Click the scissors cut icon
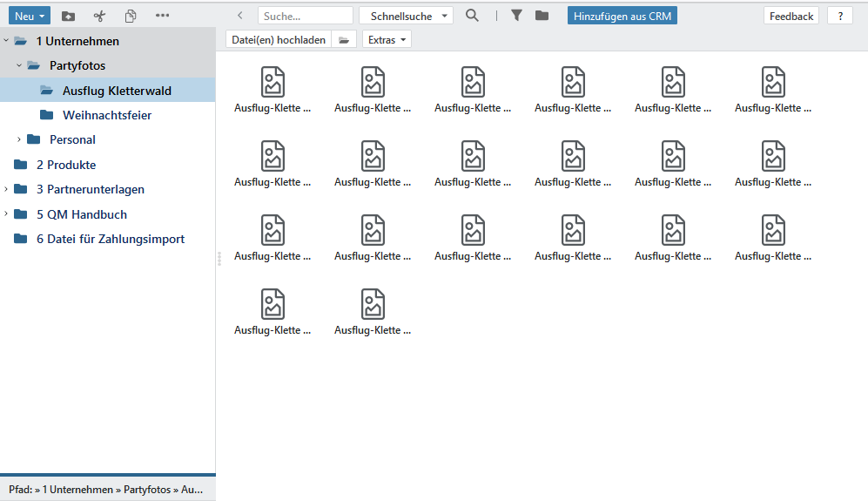Viewport: 868px width, 501px height. click(x=99, y=16)
